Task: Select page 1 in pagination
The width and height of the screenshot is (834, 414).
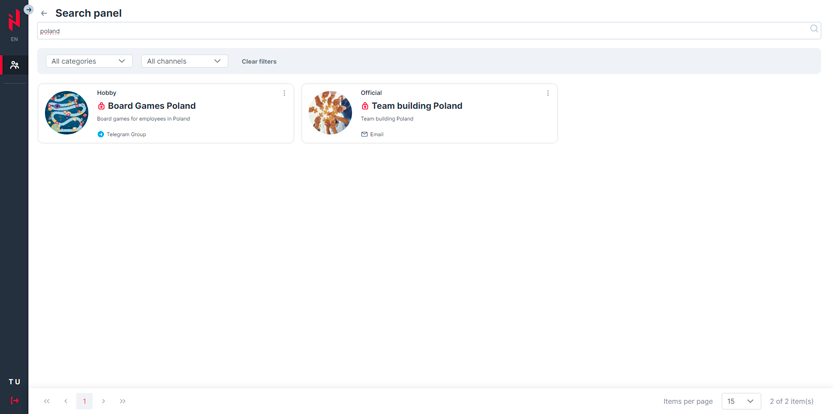Action: coord(84,401)
